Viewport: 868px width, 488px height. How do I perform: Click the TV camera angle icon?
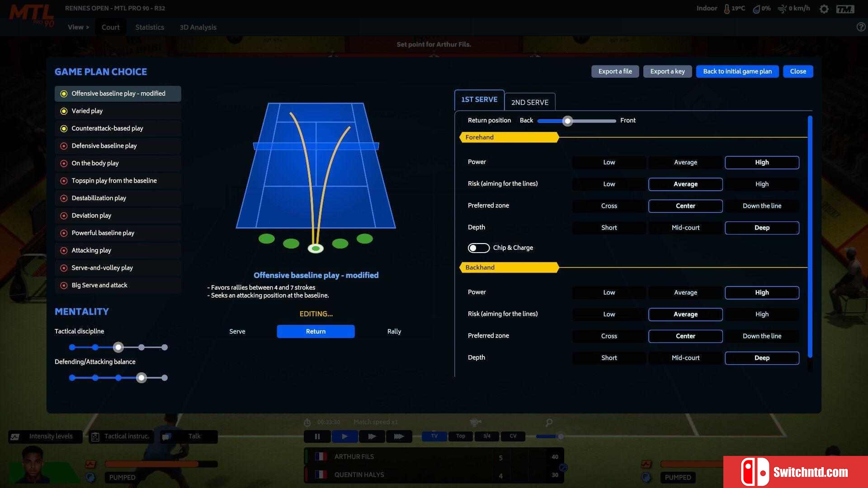pos(434,436)
